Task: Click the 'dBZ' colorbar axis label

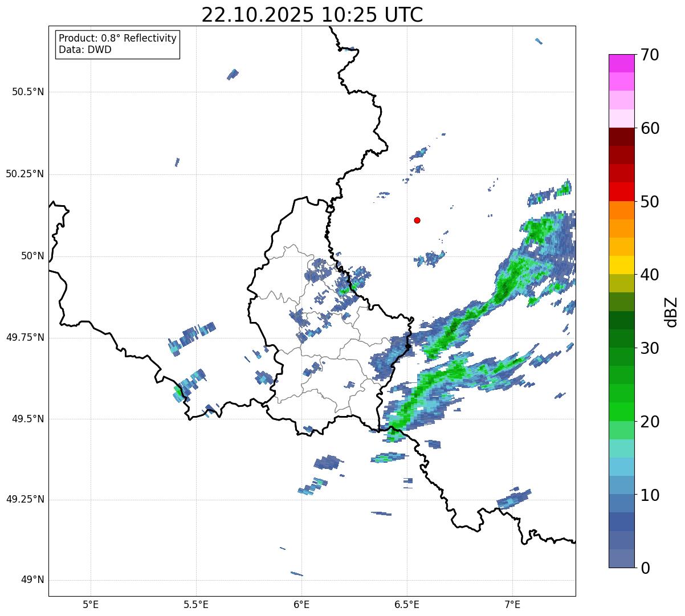Action: click(x=671, y=311)
